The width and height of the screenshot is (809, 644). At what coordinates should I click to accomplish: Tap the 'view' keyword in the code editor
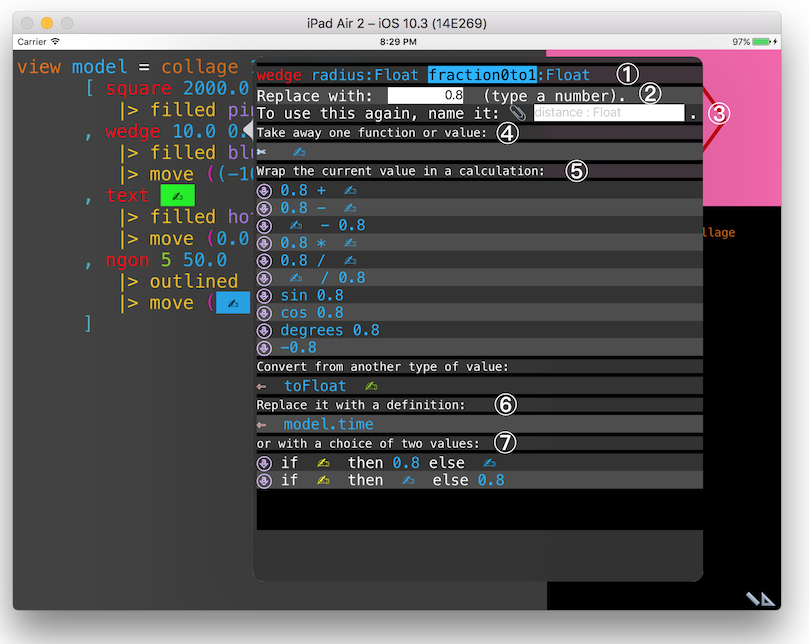[x=39, y=67]
